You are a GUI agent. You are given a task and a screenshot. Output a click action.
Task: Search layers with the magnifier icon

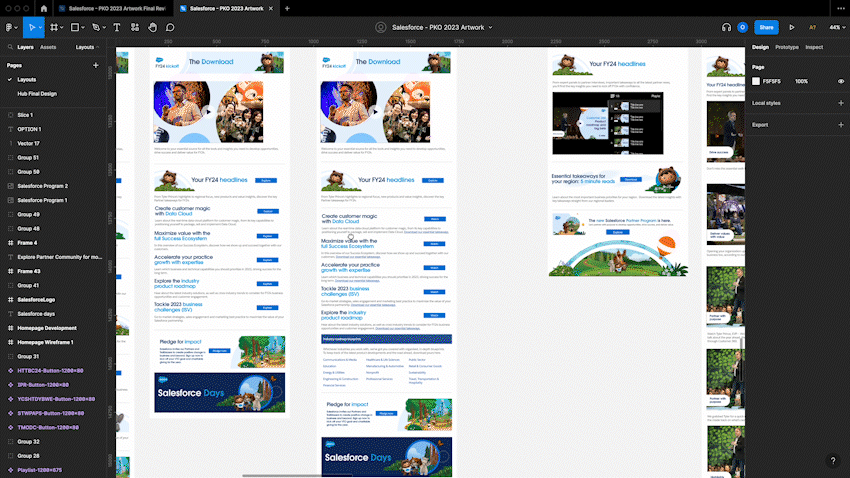pos(10,47)
